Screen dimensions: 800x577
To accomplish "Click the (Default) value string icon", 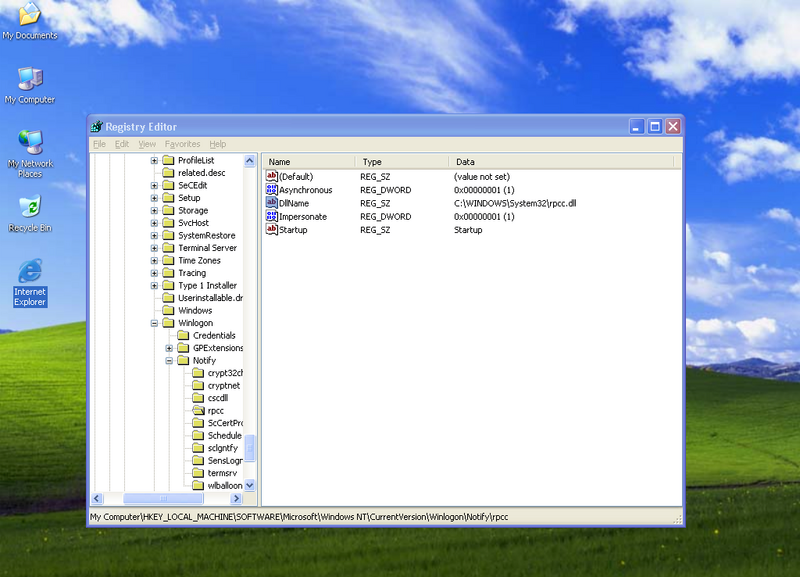I will click(x=271, y=177).
